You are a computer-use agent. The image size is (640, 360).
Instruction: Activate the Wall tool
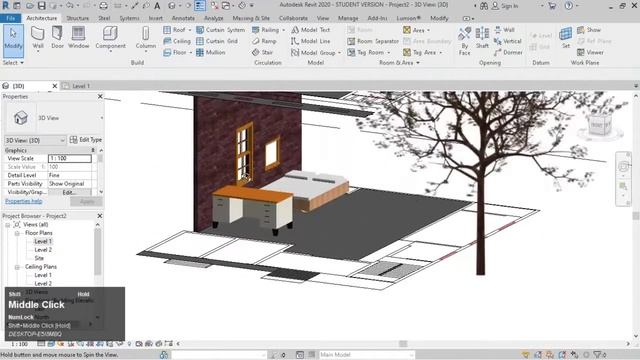[38, 38]
